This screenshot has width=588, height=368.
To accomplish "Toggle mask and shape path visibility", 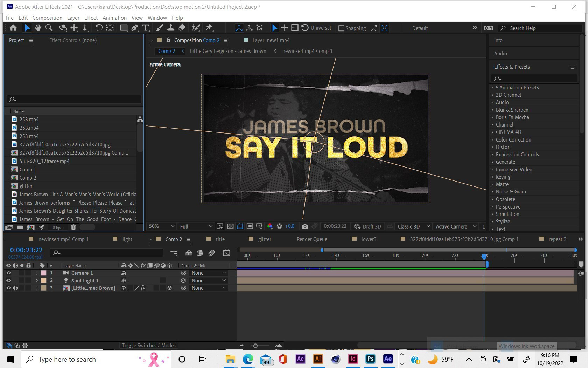I will pos(240,226).
